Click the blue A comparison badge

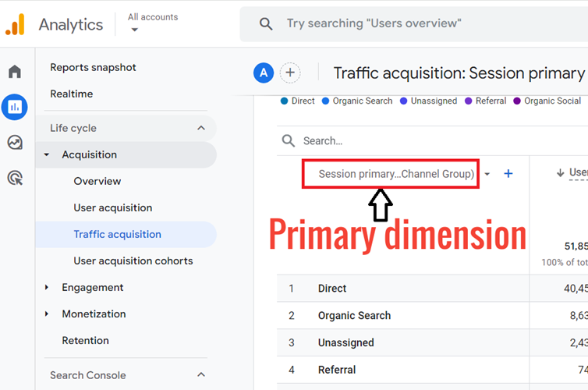264,73
